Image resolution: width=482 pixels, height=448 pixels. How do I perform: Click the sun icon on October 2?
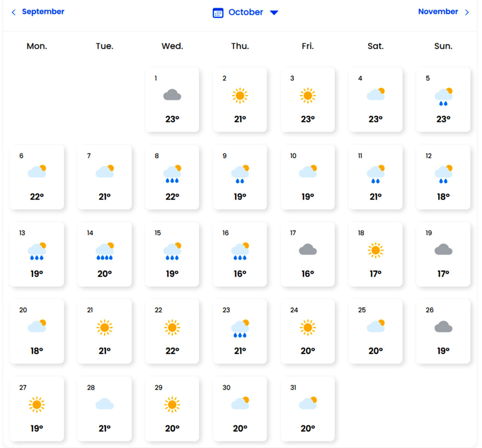coord(240,95)
